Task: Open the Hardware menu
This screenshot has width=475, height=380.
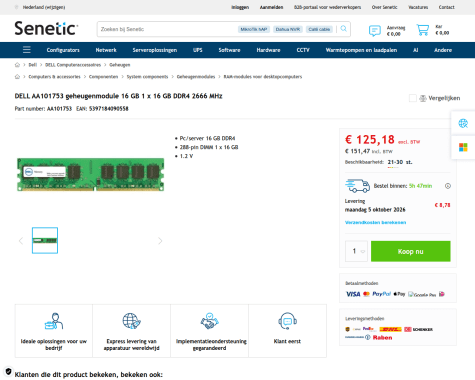Action: coord(268,50)
